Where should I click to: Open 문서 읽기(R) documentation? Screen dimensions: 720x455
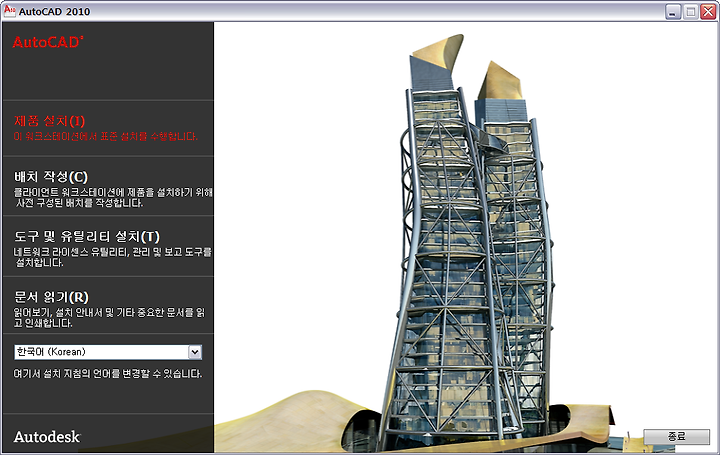pyautogui.click(x=51, y=297)
